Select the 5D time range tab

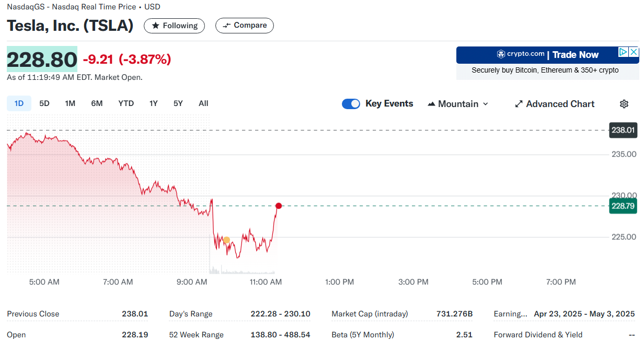point(44,103)
